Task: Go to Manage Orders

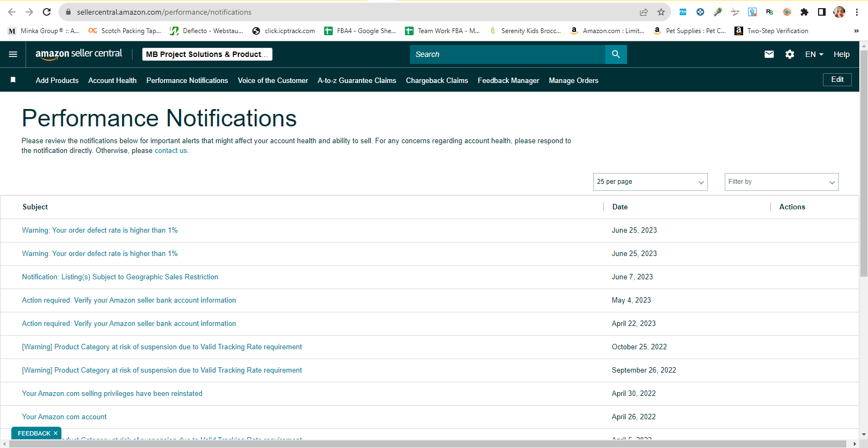Action: pos(574,80)
